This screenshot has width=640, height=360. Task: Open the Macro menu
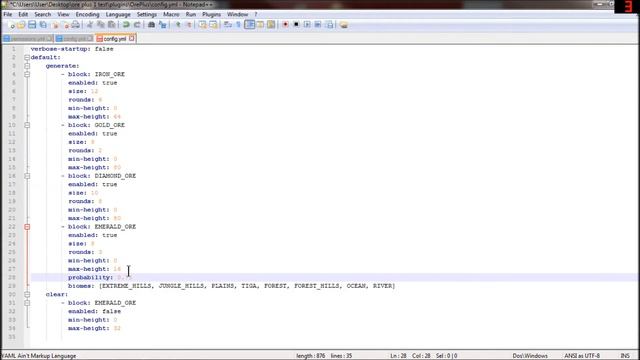[x=171, y=14]
